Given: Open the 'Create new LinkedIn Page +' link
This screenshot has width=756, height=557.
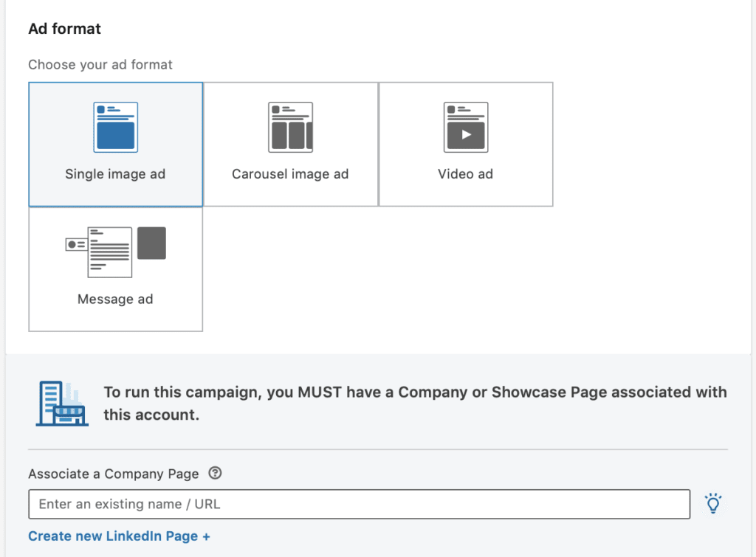Looking at the screenshot, I should pyautogui.click(x=119, y=536).
